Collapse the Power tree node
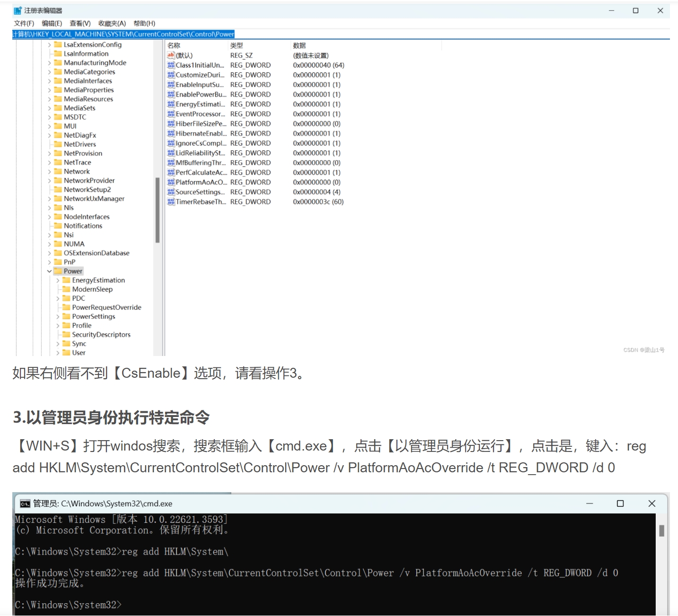The image size is (678, 616). [x=49, y=271]
